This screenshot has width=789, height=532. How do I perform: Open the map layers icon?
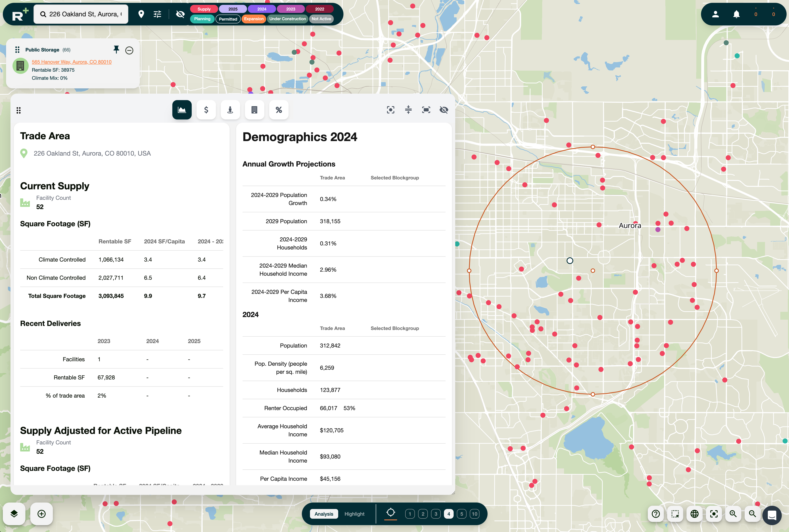point(14,514)
